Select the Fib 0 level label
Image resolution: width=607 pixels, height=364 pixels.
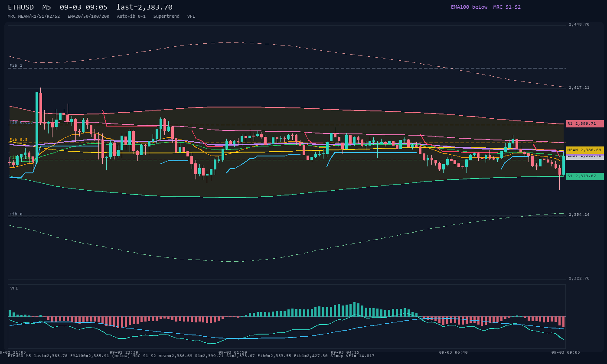pyautogui.click(x=16, y=214)
